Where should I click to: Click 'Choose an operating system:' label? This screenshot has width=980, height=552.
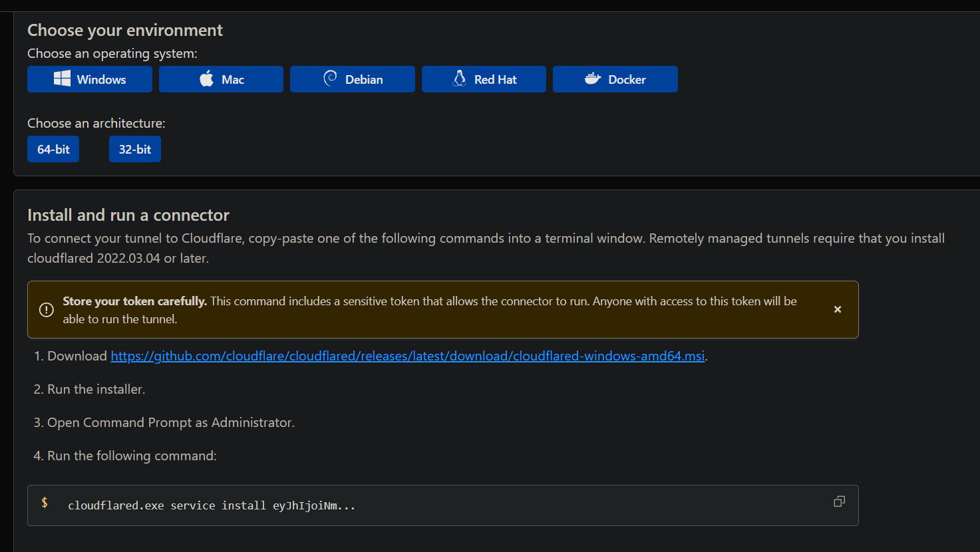click(112, 53)
